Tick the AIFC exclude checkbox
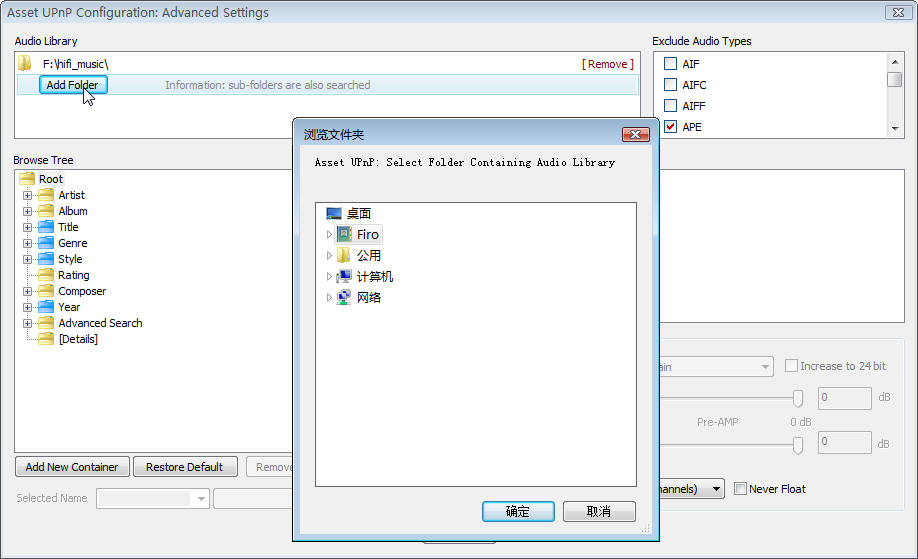918x559 pixels. pos(670,84)
